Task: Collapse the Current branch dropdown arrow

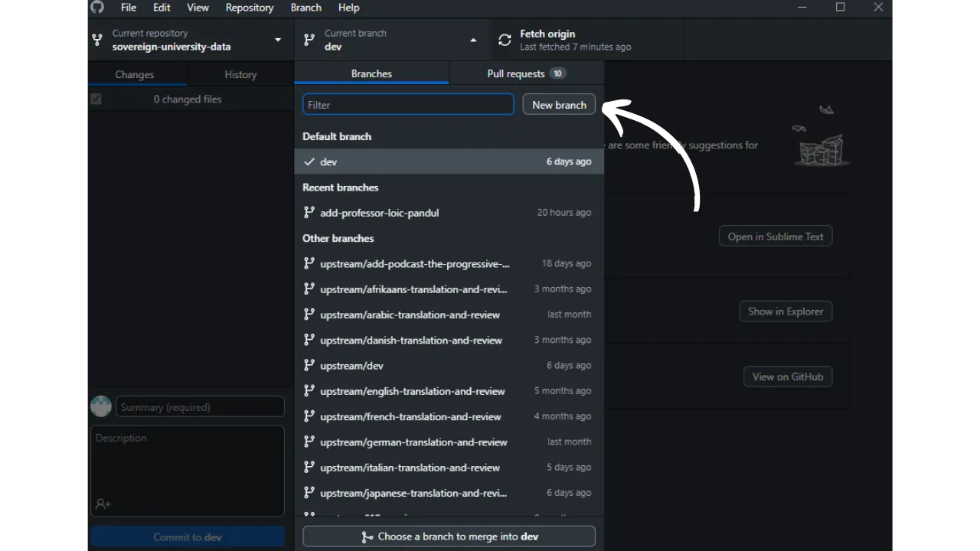Action: pyautogui.click(x=473, y=40)
